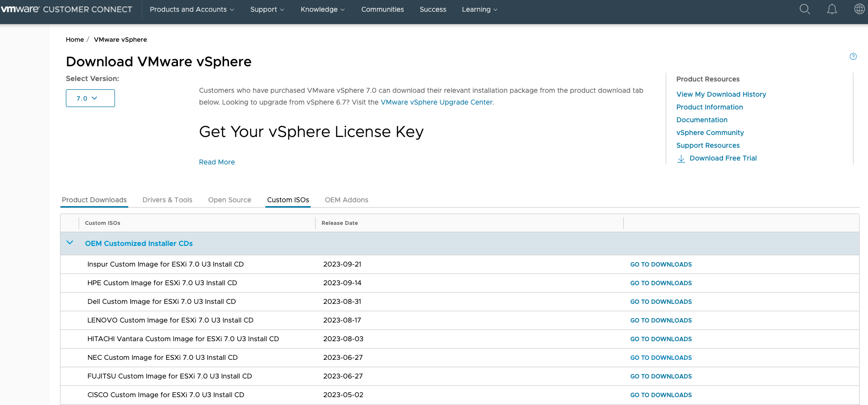The image size is (868, 405).
Task: Open the globe language selector icon
Action: tap(859, 9)
